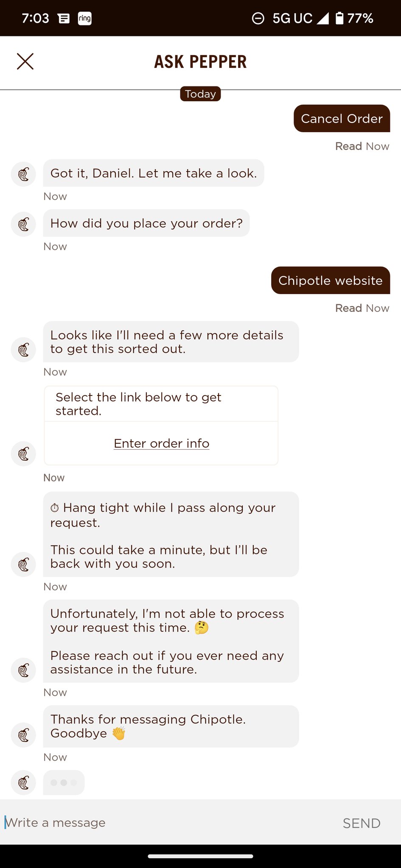Tap the SEND button

tap(362, 823)
